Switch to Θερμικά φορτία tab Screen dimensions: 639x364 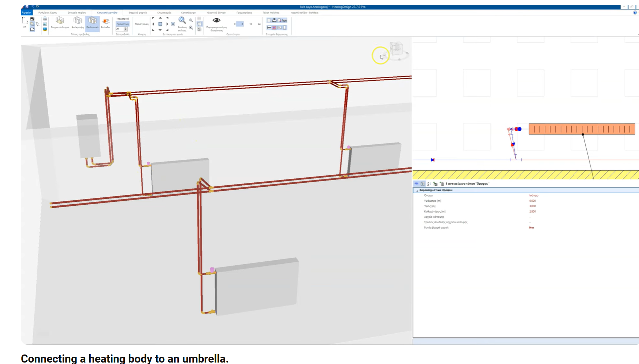click(138, 13)
